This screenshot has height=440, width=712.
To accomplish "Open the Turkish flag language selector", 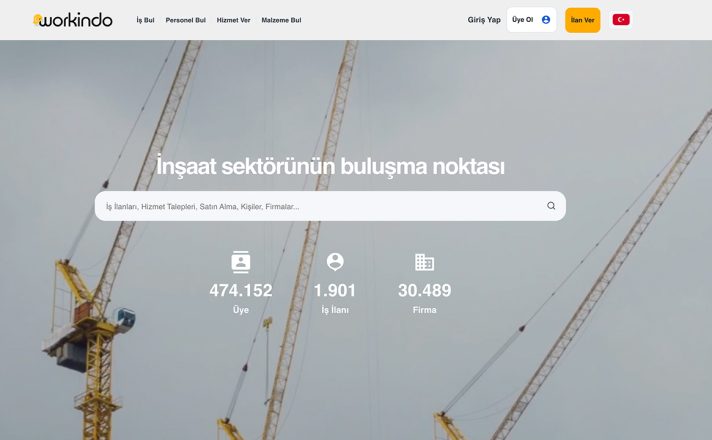I will click(621, 20).
